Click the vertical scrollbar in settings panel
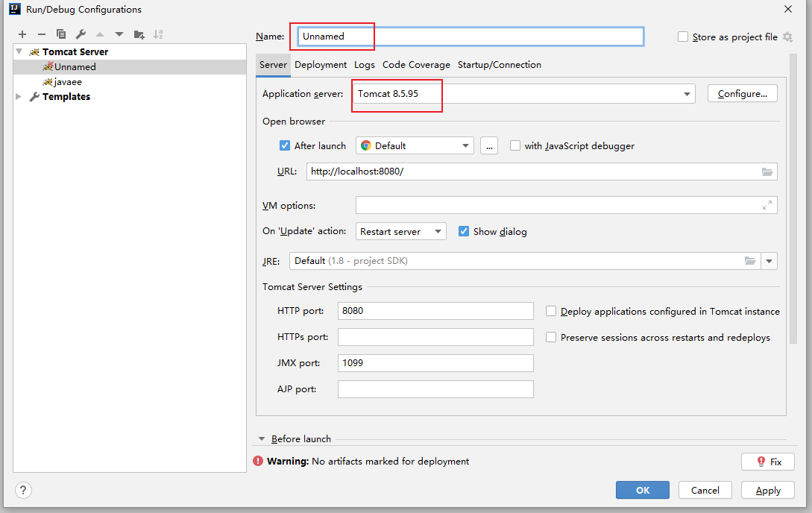The image size is (812, 513). point(793,199)
